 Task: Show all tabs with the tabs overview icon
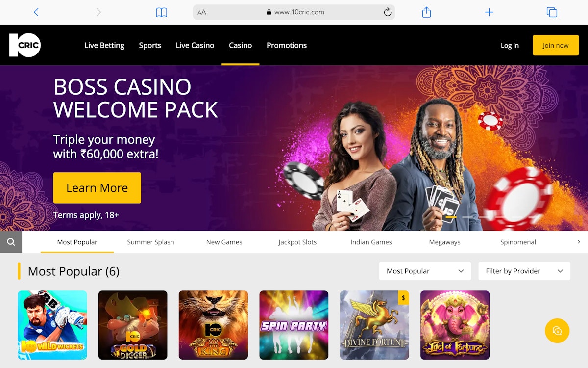click(552, 12)
